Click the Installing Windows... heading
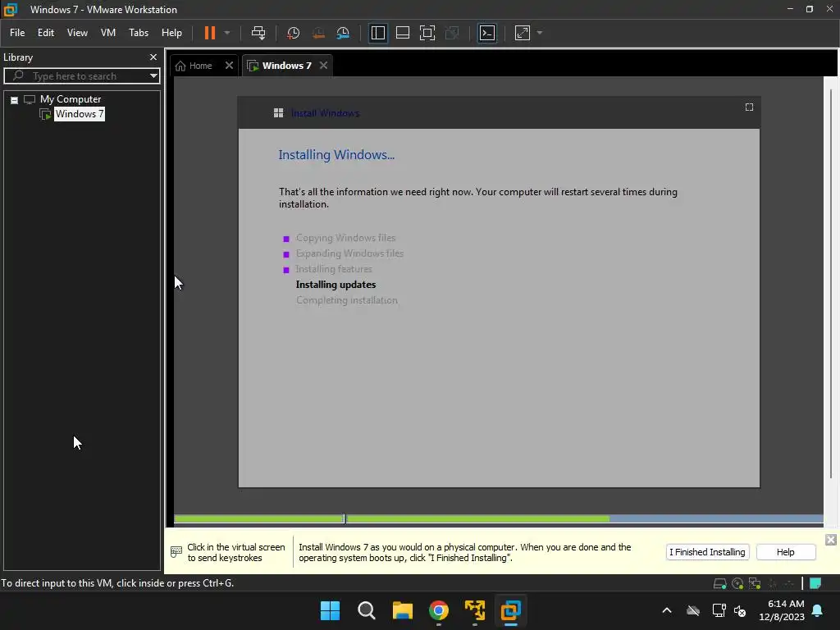Image resolution: width=840 pixels, height=630 pixels. (x=336, y=155)
